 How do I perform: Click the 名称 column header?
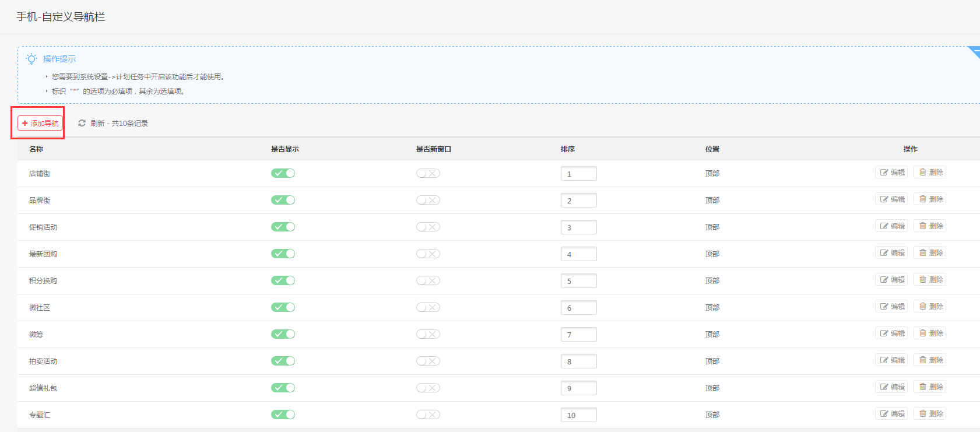[x=36, y=149]
